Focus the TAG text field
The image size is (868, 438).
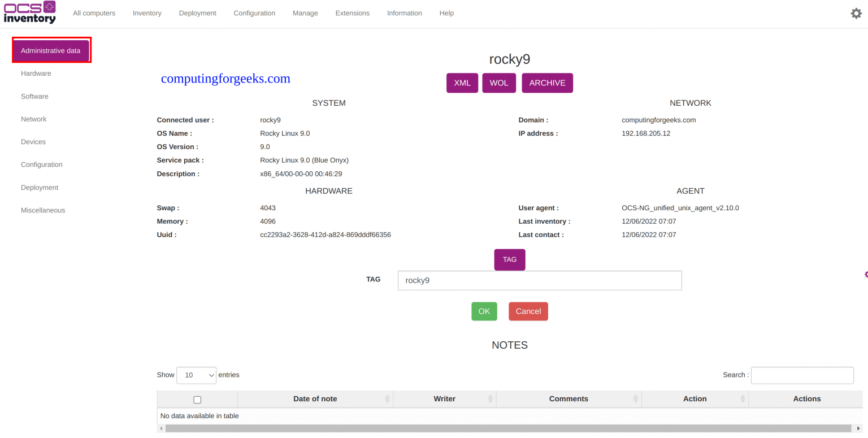539,280
